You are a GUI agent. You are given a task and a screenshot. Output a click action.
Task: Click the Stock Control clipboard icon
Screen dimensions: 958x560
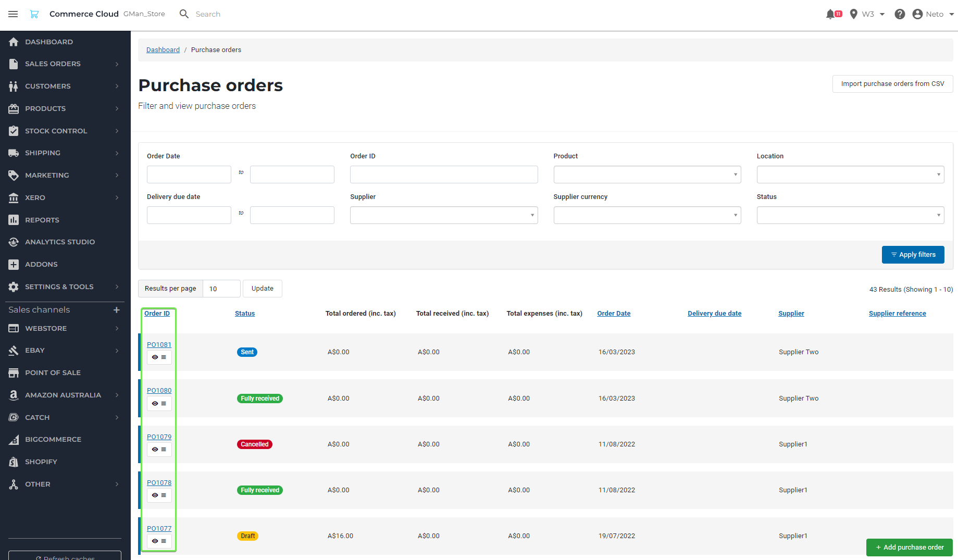(14, 131)
